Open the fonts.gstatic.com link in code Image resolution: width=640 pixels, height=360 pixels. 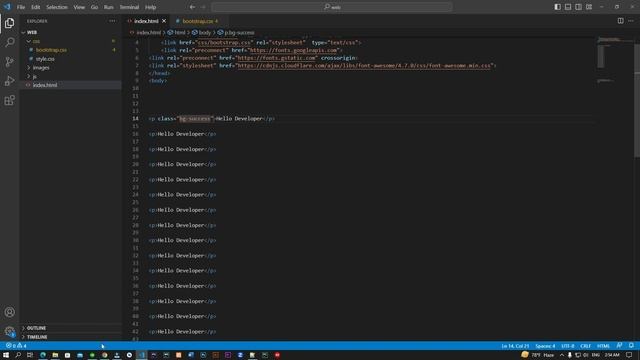(276, 58)
